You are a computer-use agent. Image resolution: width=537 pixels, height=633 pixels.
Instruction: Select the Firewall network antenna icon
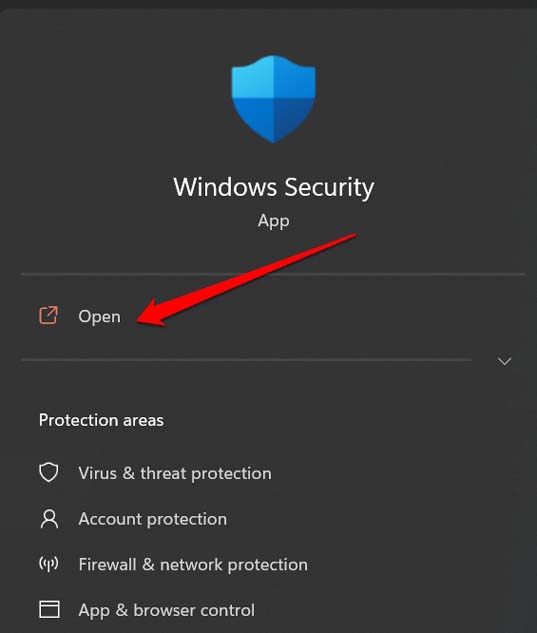pos(49,564)
